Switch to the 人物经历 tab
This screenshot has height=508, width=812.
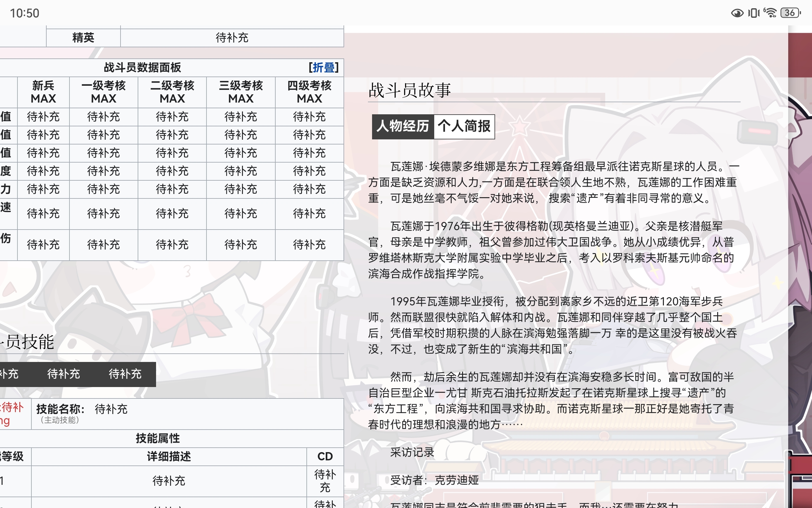click(403, 127)
